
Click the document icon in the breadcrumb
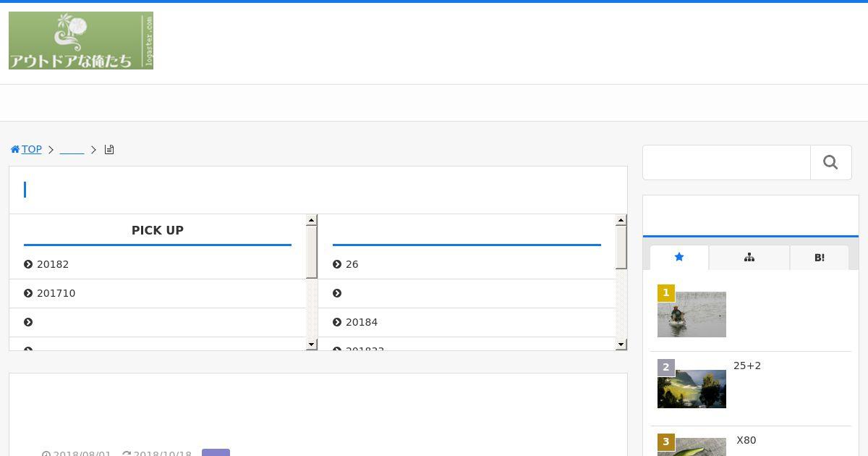[x=109, y=150]
